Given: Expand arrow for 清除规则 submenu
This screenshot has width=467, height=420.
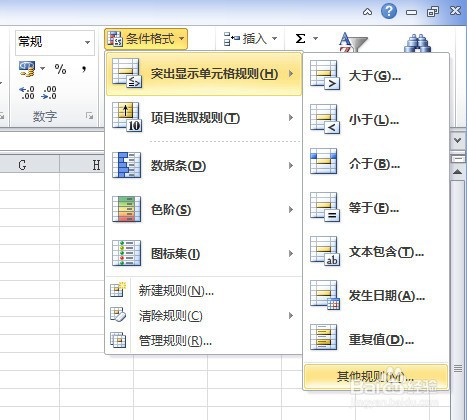Looking at the screenshot, I should point(291,315).
